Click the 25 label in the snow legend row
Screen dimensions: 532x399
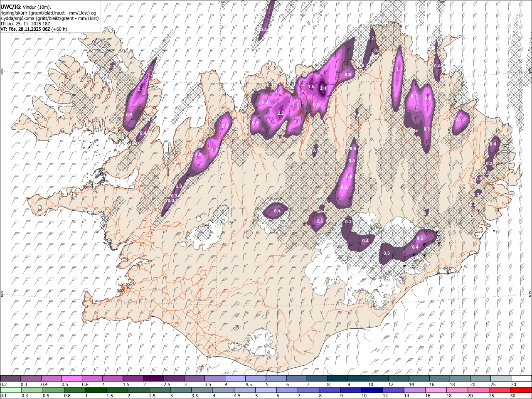click(493, 384)
